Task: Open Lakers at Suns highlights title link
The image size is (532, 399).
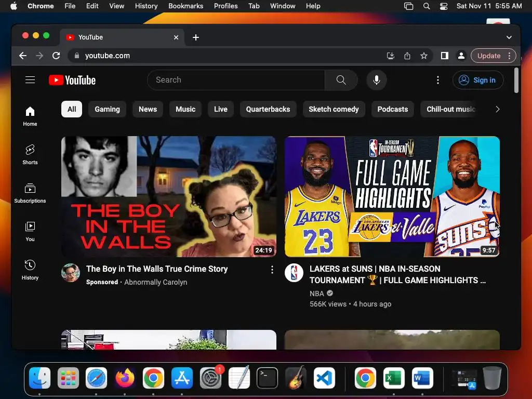Action: pyautogui.click(x=397, y=274)
